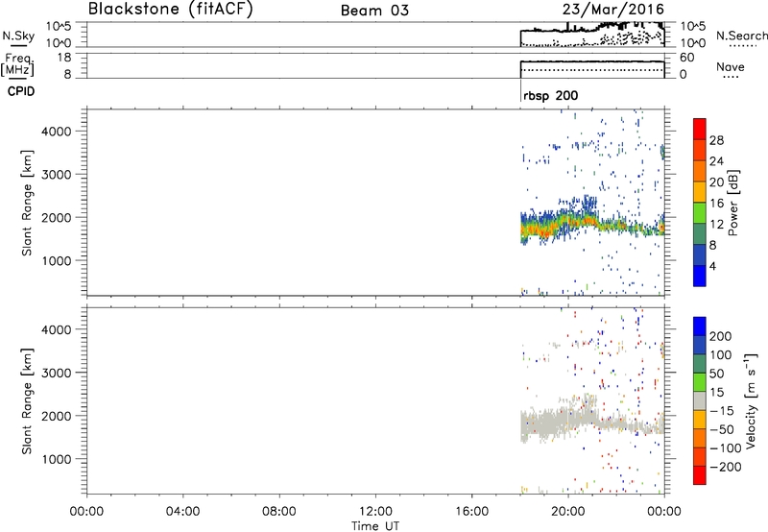This screenshot has height=532, width=768.
Task: Click the 'Power [dB]' color bar label
Action: click(x=732, y=203)
